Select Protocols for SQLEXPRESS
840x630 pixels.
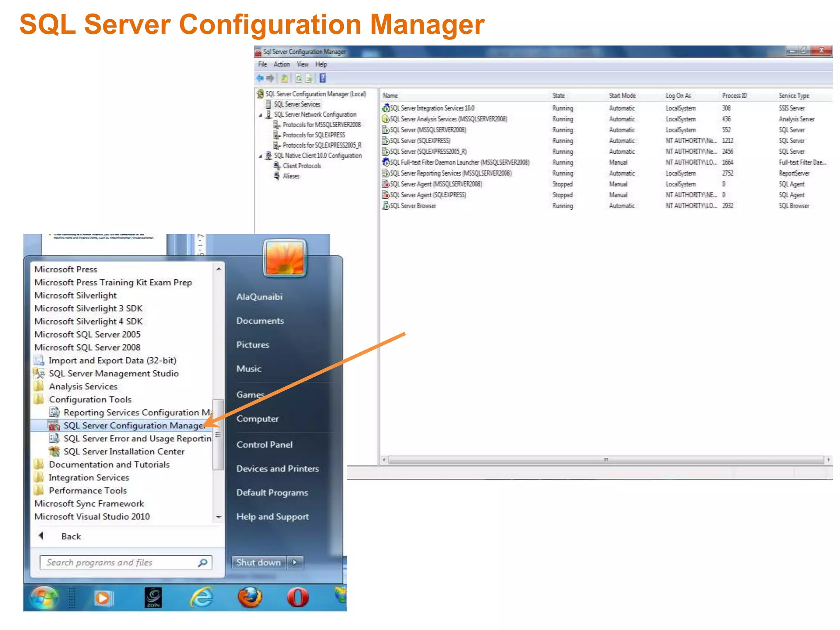(x=314, y=135)
